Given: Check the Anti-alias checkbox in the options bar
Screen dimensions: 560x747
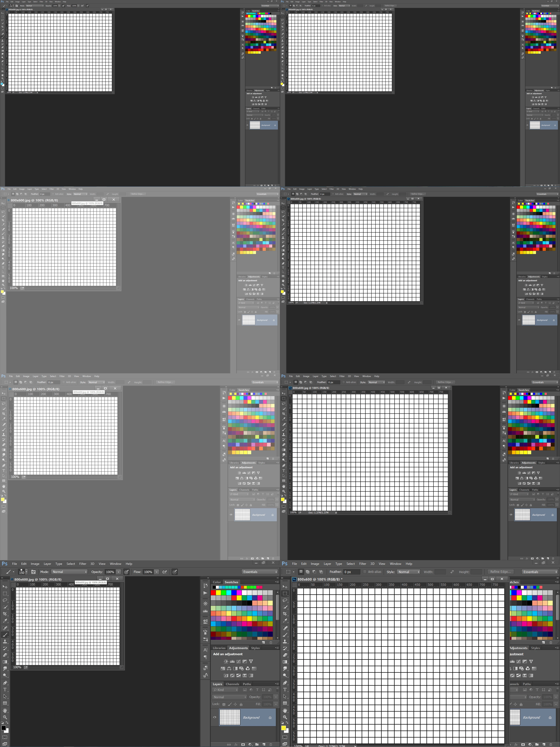Looking at the screenshot, I should (x=365, y=572).
